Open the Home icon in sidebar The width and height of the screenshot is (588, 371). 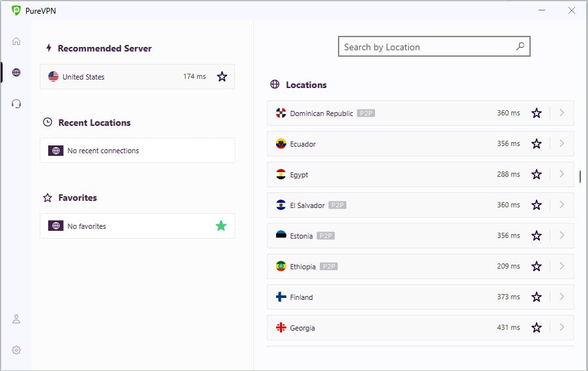tap(16, 41)
